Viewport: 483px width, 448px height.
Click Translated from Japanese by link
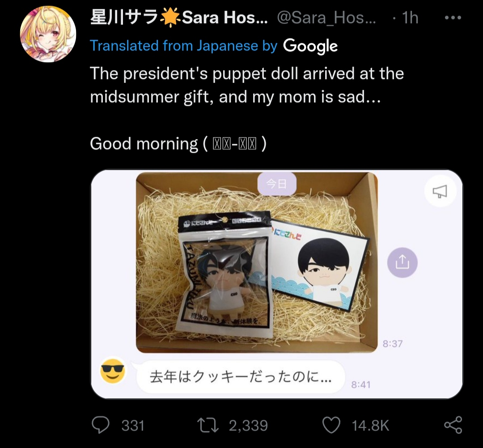point(184,46)
